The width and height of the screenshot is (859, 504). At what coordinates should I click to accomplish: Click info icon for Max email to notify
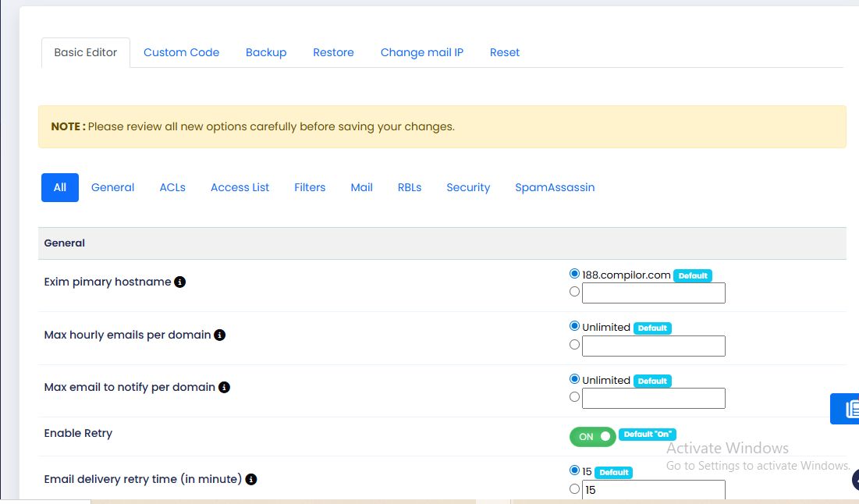(x=224, y=387)
